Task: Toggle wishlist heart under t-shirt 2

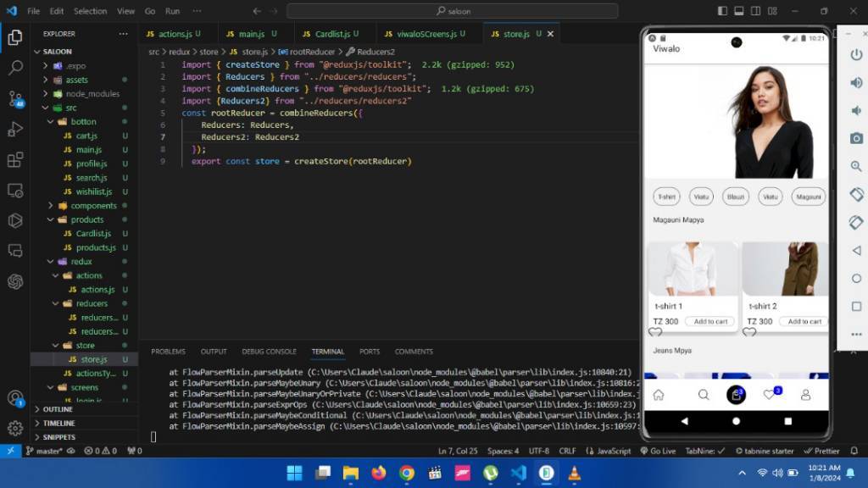Action: pos(749,332)
